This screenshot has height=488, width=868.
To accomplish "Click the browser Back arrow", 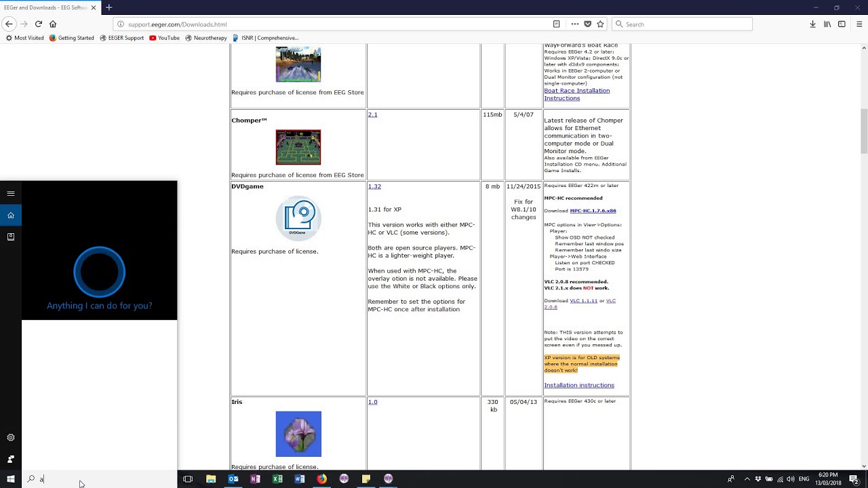I will pyautogui.click(x=9, y=24).
